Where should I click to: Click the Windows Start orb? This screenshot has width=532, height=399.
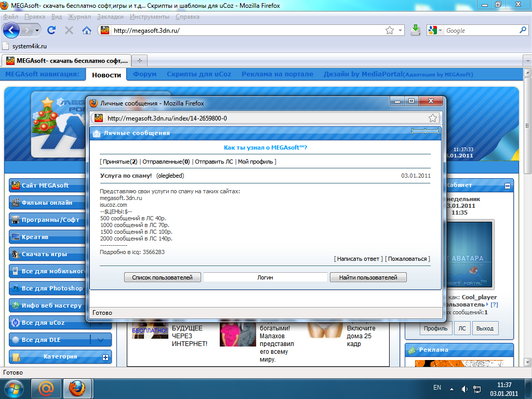13,389
